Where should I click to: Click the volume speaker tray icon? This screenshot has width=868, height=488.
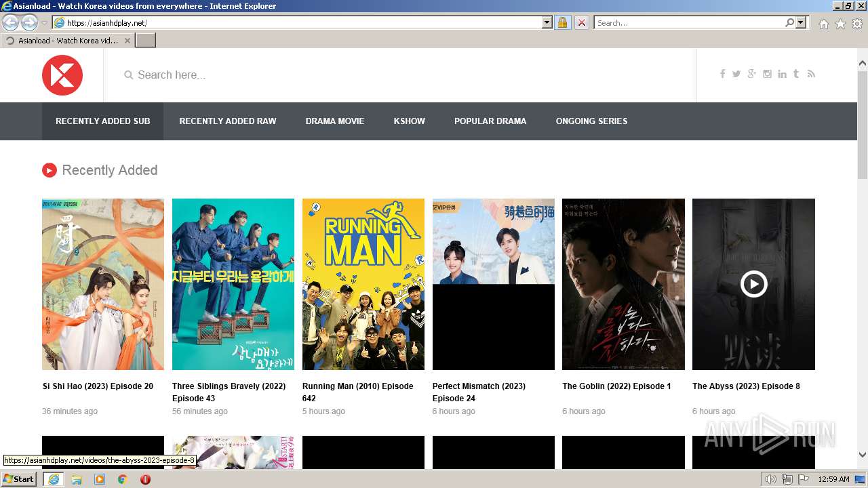pos(770,479)
